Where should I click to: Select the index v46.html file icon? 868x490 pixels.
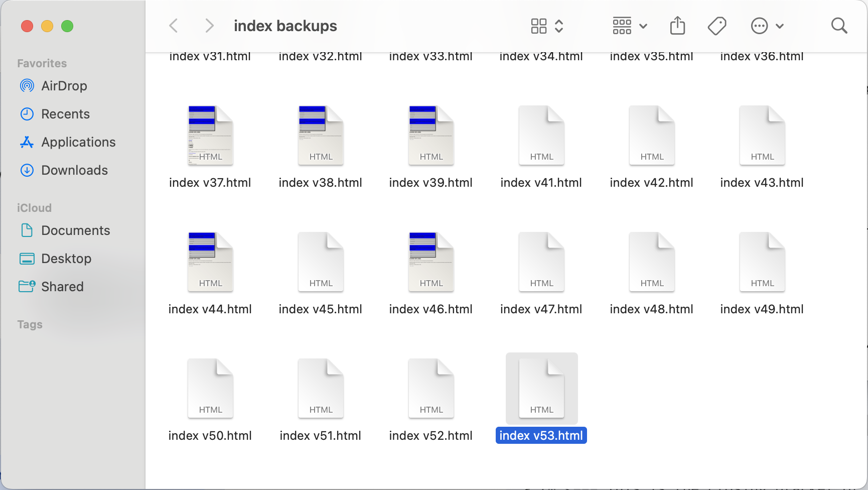tap(431, 262)
